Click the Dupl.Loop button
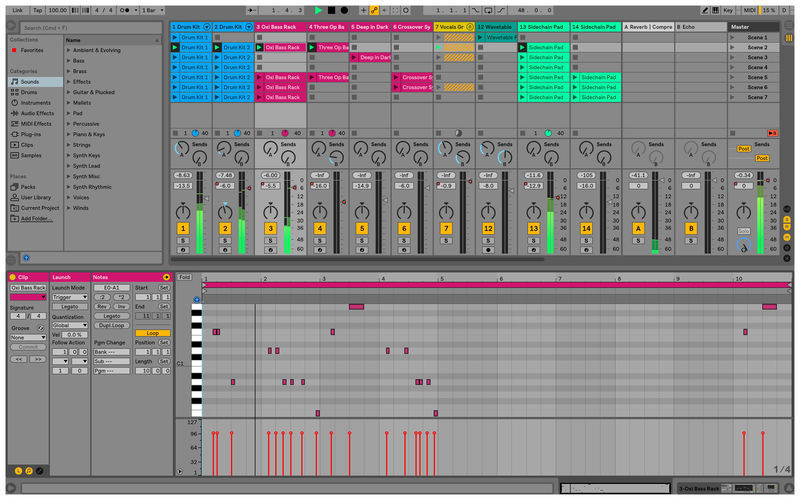Screen dimensions: 800x500 click(111, 325)
